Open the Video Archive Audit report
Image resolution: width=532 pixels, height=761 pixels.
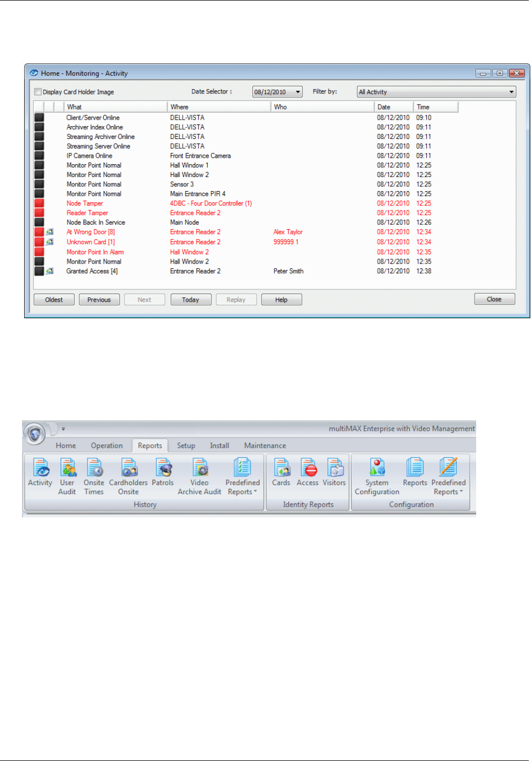[200, 477]
